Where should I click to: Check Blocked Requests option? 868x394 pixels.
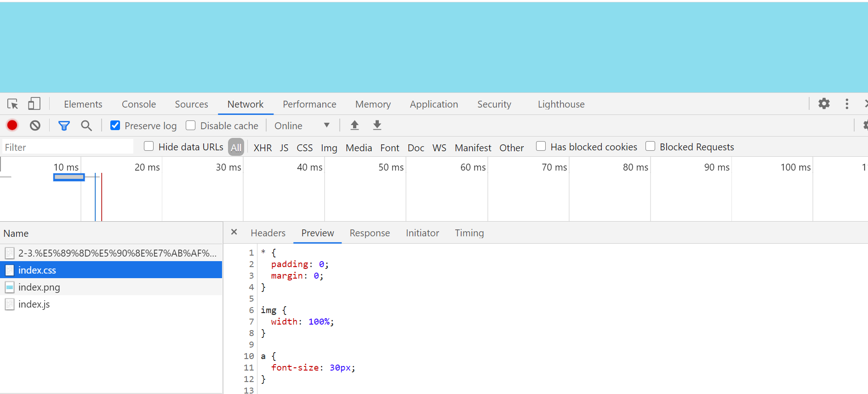[650, 146]
